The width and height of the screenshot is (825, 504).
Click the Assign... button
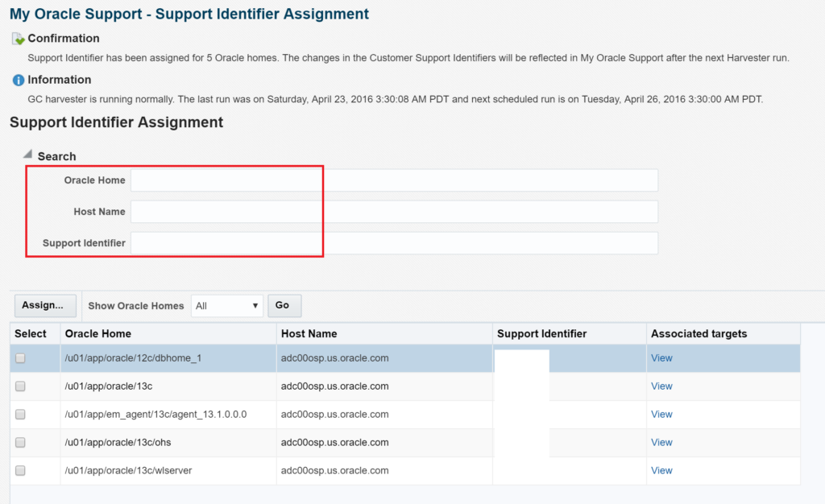45,305
